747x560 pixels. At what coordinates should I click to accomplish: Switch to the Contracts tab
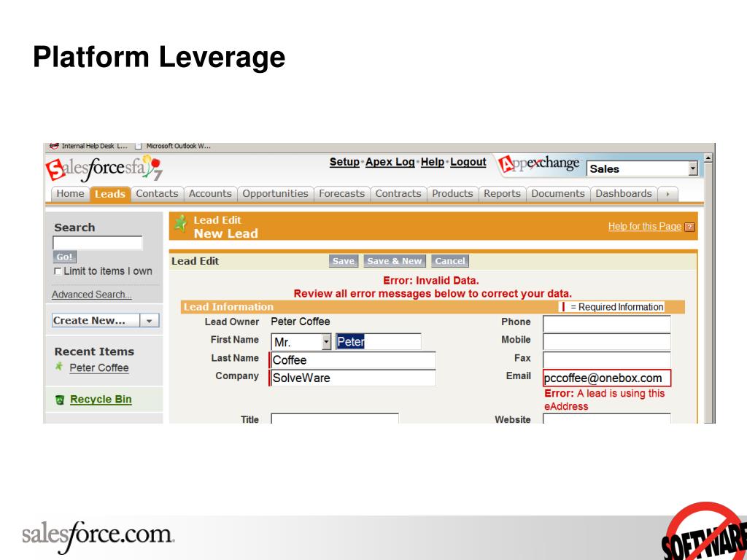pyautogui.click(x=398, y=194)
